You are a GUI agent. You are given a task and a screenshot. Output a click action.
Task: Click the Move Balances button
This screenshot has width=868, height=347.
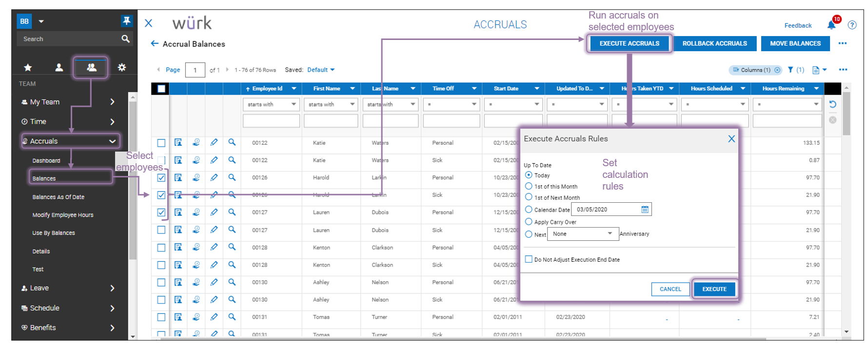pos(795,43)
